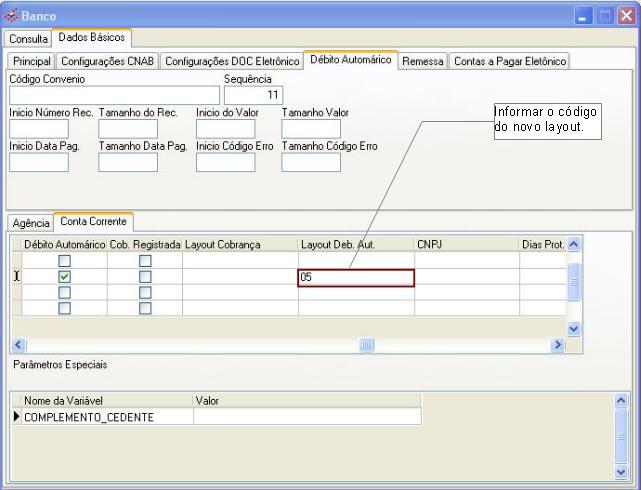Go to the Remessa tab
Screen dimensions: 641x490
[x=423, y=62]
